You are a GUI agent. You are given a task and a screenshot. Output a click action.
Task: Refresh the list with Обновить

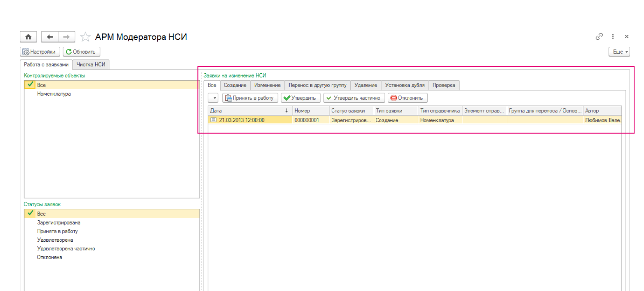(x=82, y=52)
